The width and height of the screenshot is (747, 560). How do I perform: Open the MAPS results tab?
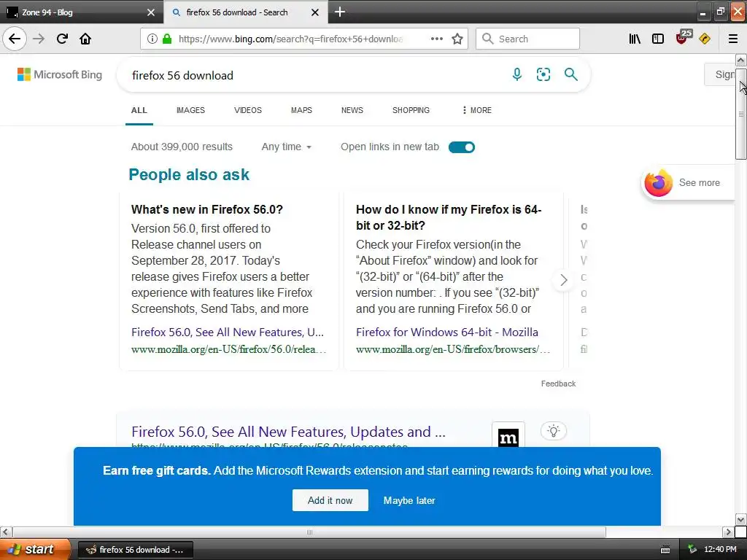(x=301, y=111)
